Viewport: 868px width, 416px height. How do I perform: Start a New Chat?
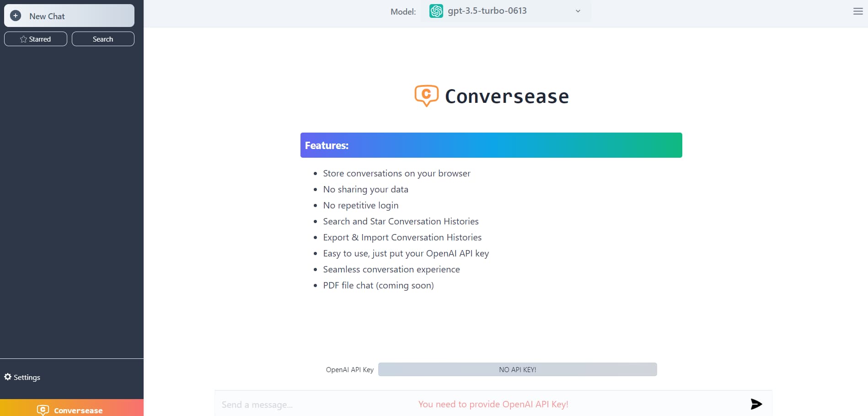tap(69, 16)
